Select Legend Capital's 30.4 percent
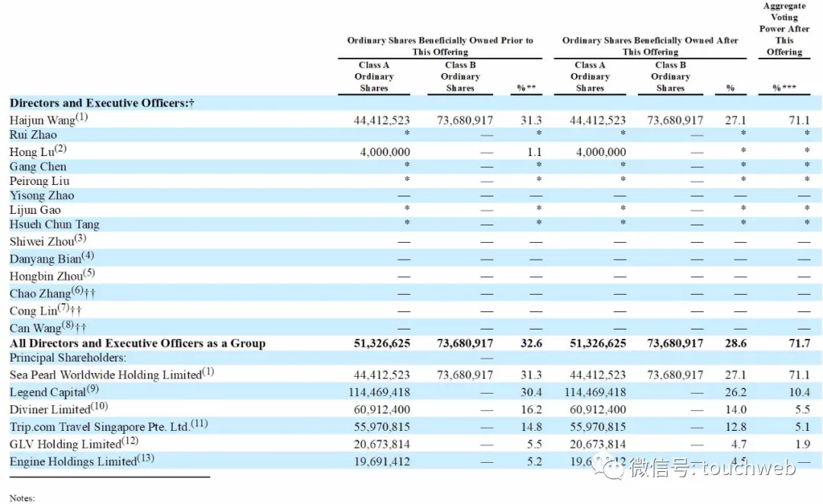The image size is (823, 504). (x=531, y=392)
